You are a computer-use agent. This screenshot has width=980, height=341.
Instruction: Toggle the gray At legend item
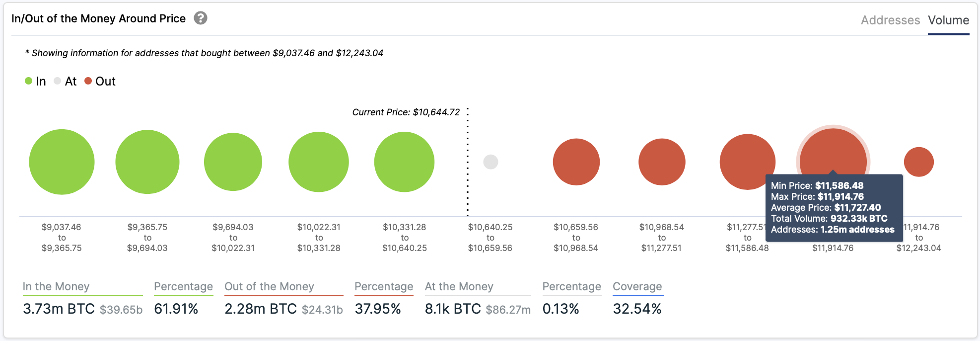[x=66, y=81]
